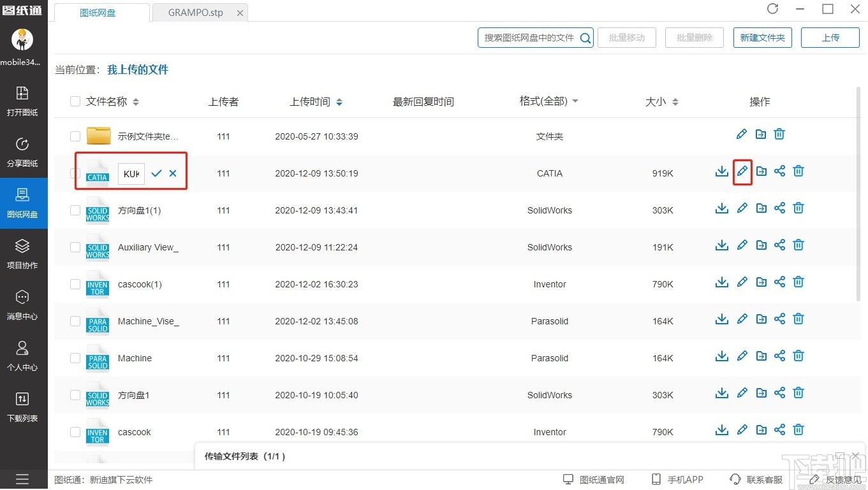Screen dimensions: 868x490
Task: Click inside the drawing search input field
Action: [529, 38]
